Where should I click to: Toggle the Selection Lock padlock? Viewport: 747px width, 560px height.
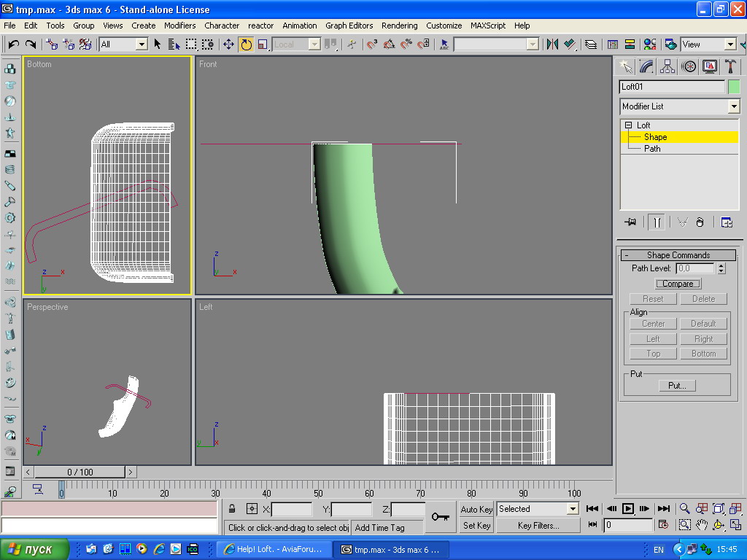click(232, 508)
